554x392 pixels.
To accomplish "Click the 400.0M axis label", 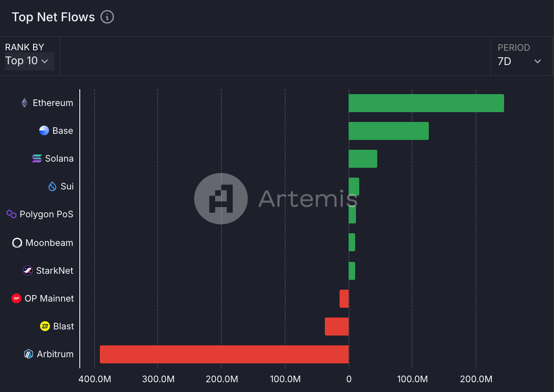I will pos(95,379).
